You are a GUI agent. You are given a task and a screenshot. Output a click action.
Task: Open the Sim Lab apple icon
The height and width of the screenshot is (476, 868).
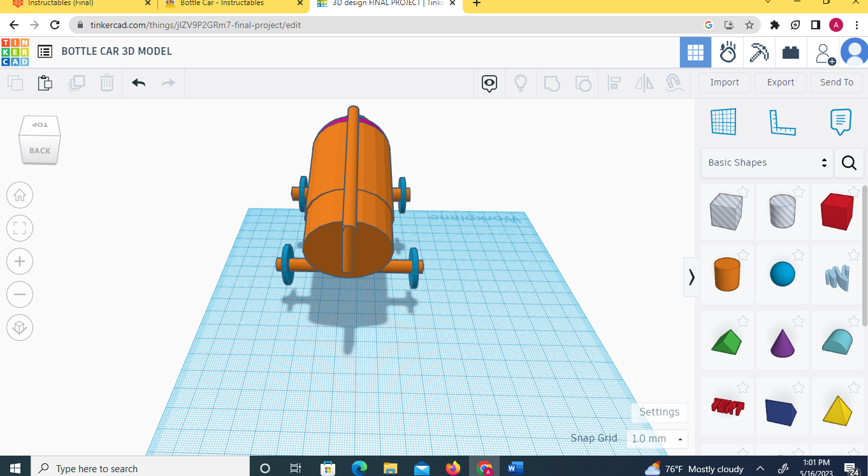click(x=728, y=52)
